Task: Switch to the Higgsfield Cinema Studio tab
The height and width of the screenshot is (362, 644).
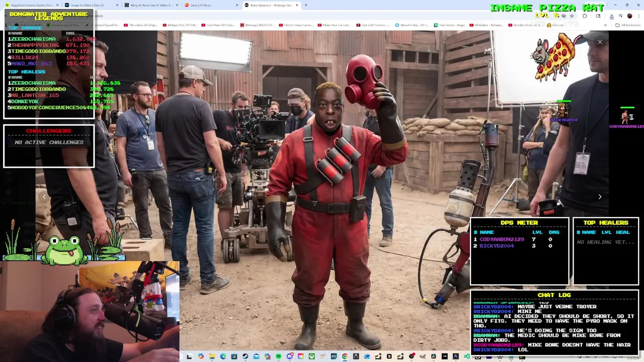Action: coord(31,5)
